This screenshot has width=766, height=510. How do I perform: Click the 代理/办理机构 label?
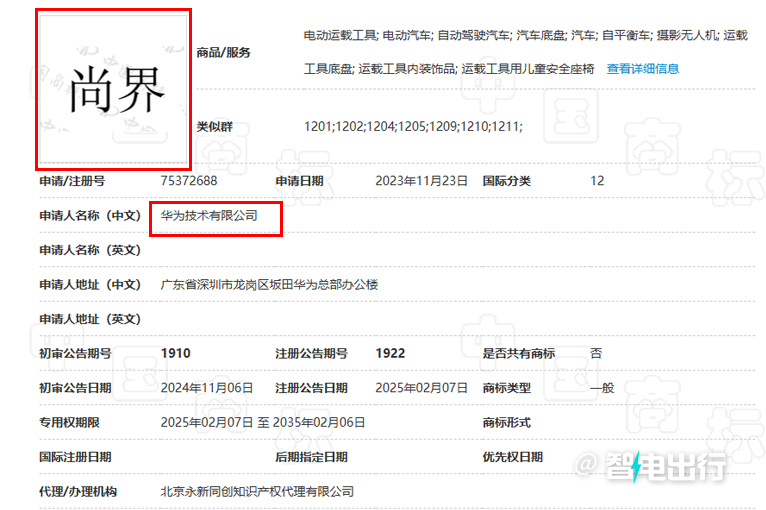[78, 491]
